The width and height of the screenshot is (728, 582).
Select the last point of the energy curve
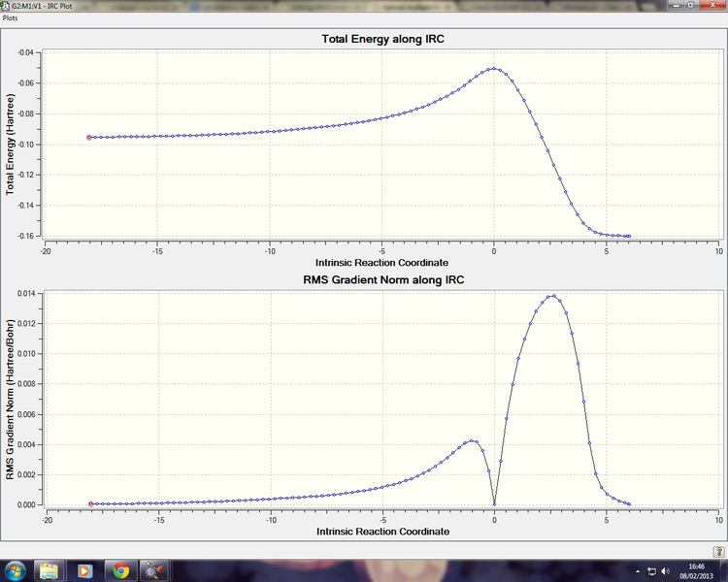pyautogui.click(x=629, y=237)
